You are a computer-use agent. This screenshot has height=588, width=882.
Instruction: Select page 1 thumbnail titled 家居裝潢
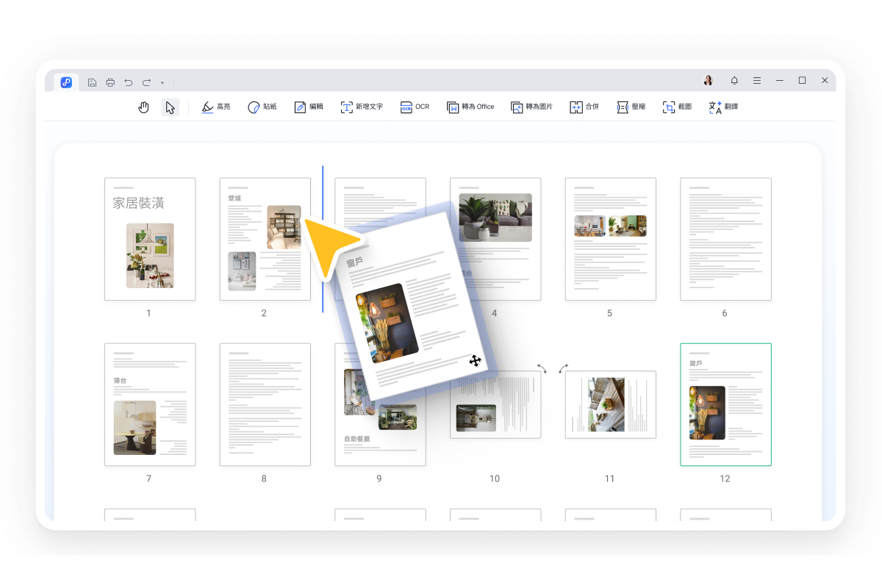[150, 239]
